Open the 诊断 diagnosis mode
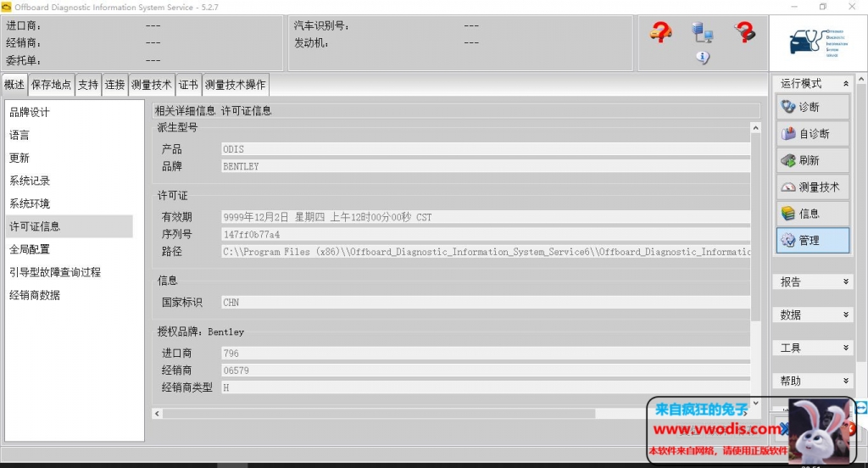Viewport: 868px width, 468px height. click(813, 107)
